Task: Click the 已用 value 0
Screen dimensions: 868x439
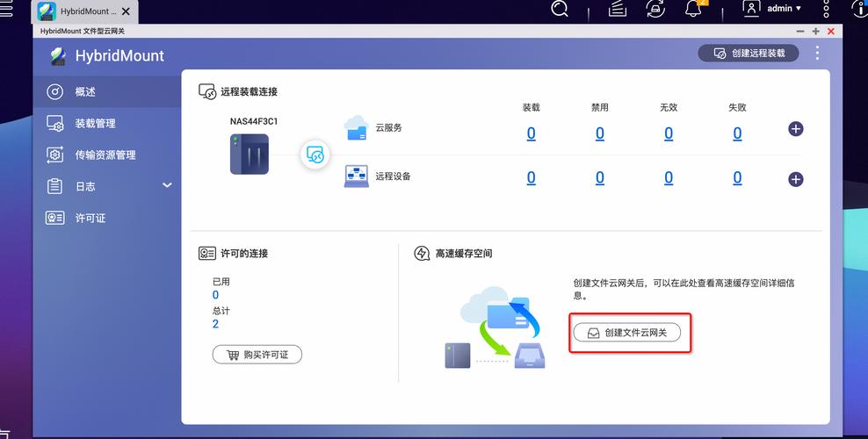Action: pyautogui.click(x=215, y=295)
